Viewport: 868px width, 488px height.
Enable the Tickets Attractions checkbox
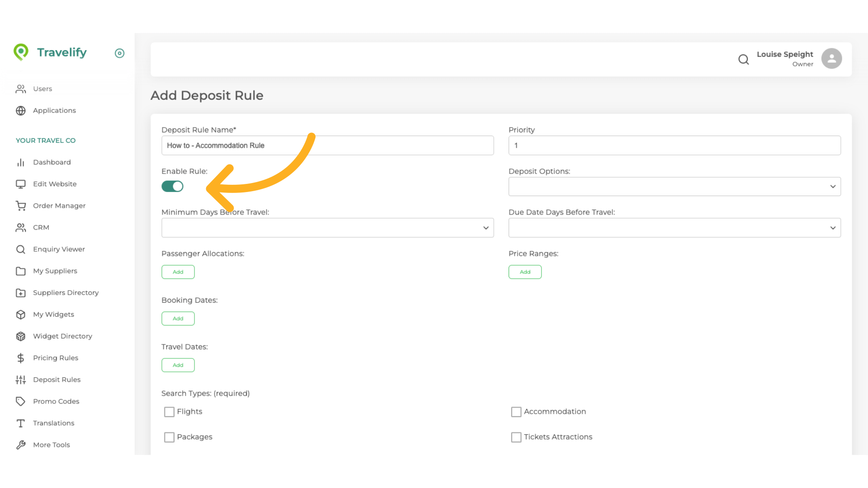pos(516,437)
